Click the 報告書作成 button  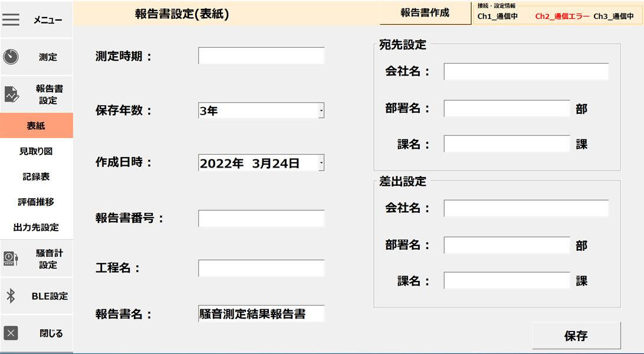[x=425, y=13]
